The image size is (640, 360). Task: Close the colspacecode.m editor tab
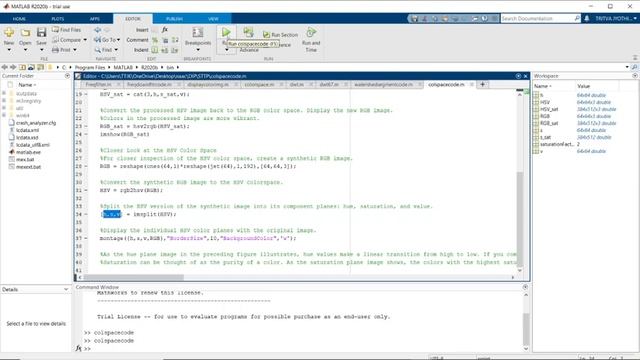[x=472, y=84]
